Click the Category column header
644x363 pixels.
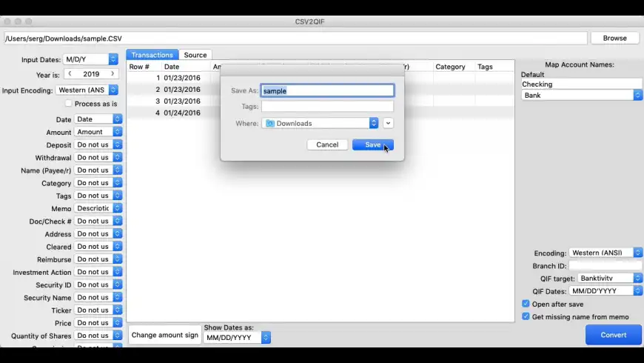coord(450,67)
